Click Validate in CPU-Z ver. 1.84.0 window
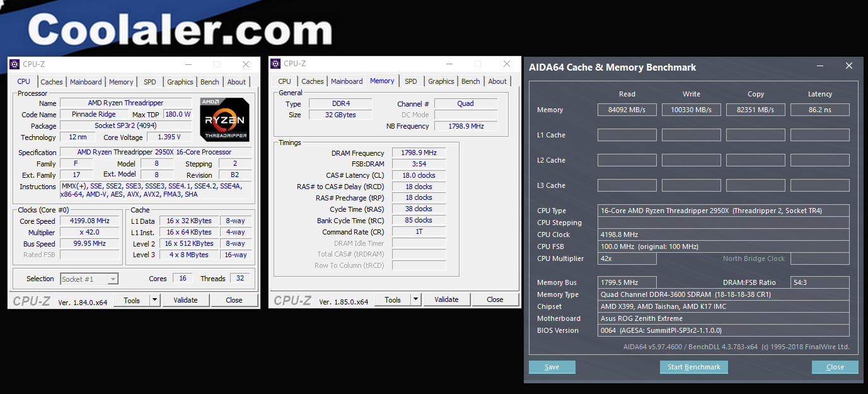Viewport: 868px width, 394px height. coord(185,300)
